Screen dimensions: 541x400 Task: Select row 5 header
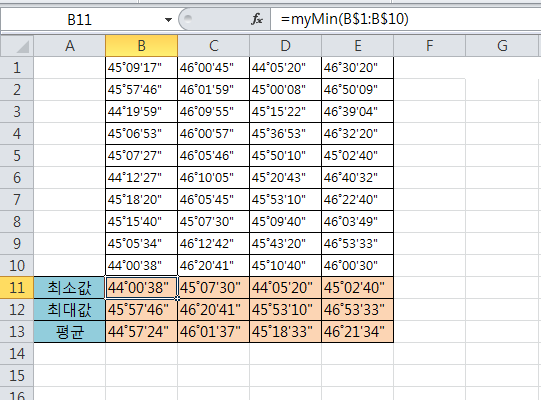(17, 156)
